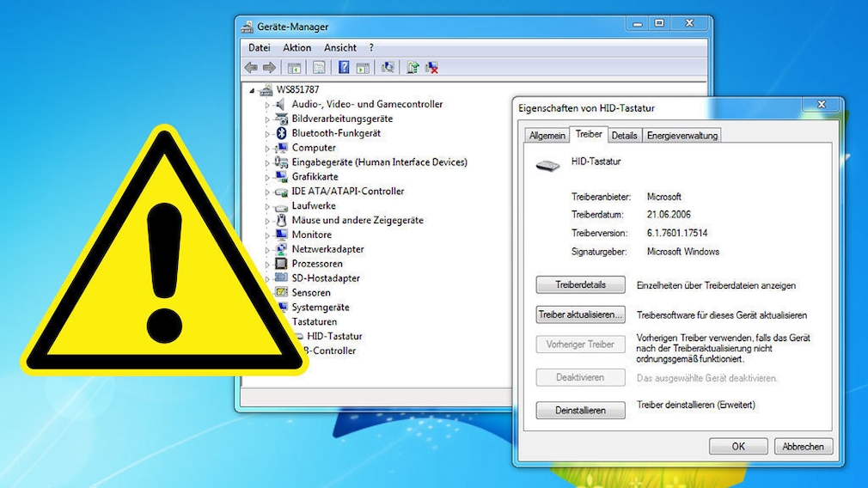
Task: Click the camera icon of Bildverarbeitungsgeräte
Action: 281,119
